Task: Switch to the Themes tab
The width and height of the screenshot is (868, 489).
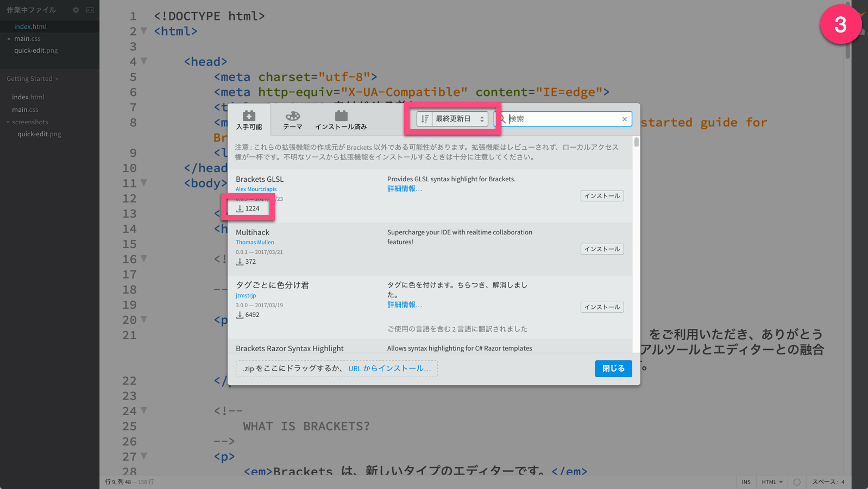Action: (x=292, y=120)
